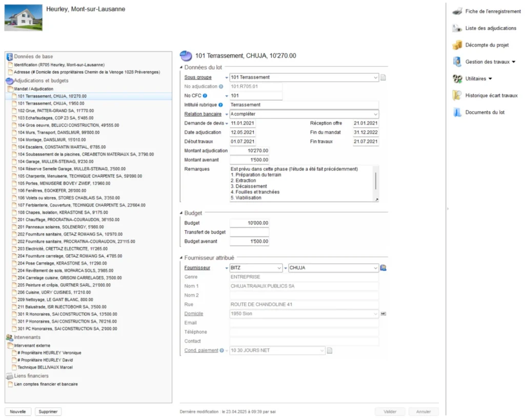Click the side panel collapse handle
The image size is (525, 420).
pyautogui.click(x=448, y=209)
